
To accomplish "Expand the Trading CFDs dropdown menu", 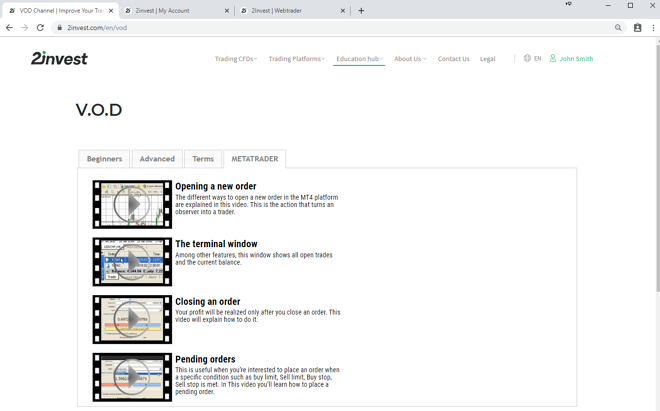I will (235, 59).
